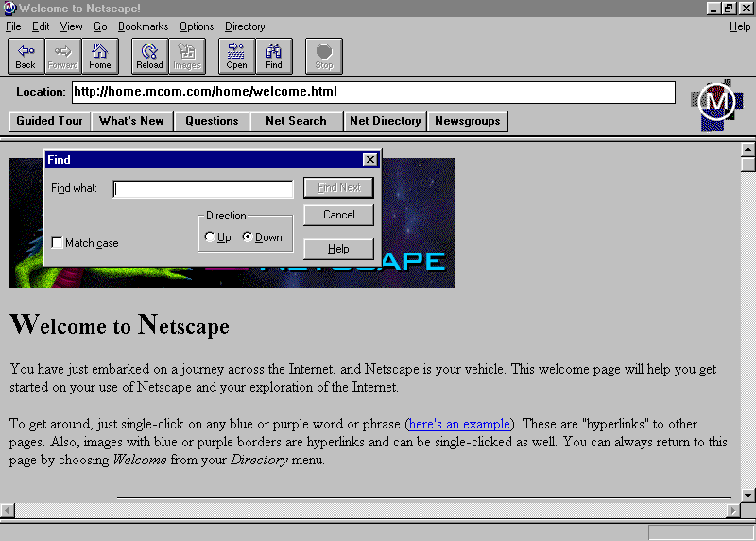Click the Find binoculars toolbar button
Image resolution: width=756 pixels, height=541 pixels.
[274, 56]
